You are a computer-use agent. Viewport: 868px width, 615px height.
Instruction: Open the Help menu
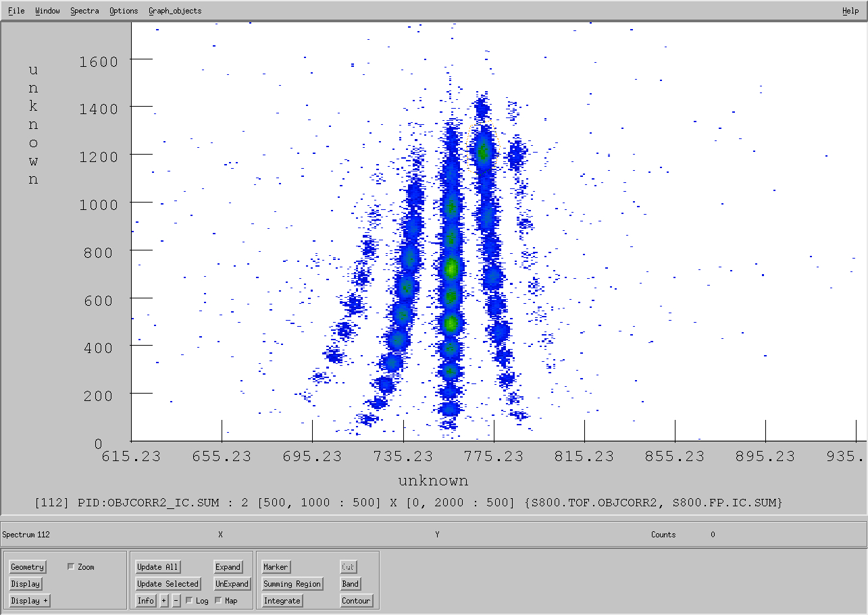850,11
